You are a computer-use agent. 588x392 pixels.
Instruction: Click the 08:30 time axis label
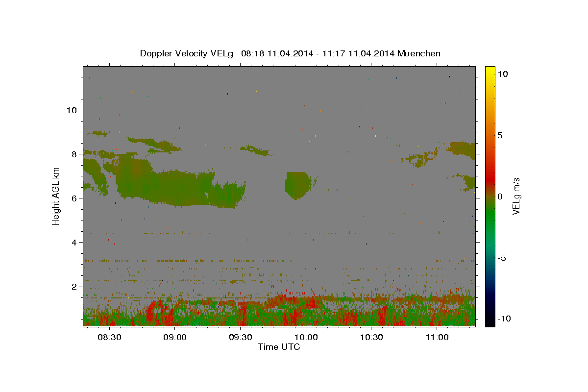pos(109,337)
